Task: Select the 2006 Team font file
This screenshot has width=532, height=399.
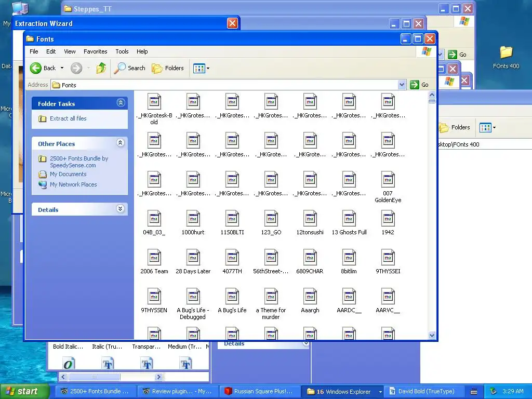Action: point(154,262)
